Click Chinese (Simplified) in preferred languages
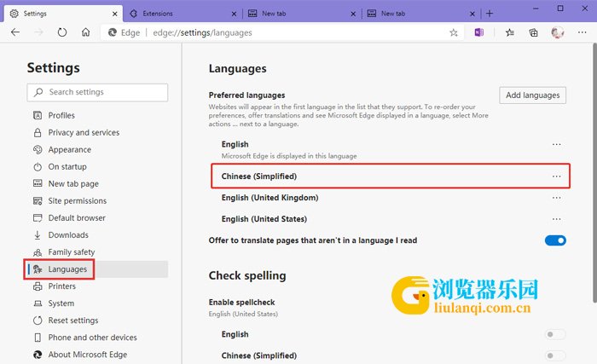 click(259, 176)
